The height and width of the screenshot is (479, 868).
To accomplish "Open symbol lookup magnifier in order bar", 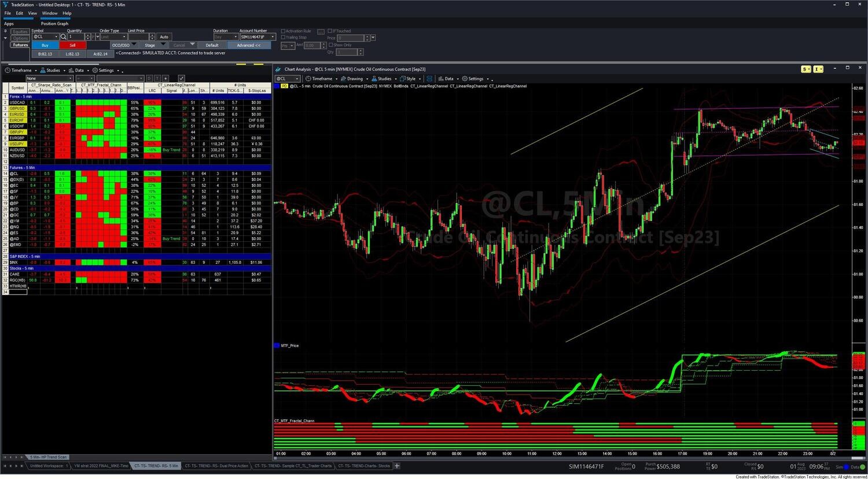I will [64, 36].
